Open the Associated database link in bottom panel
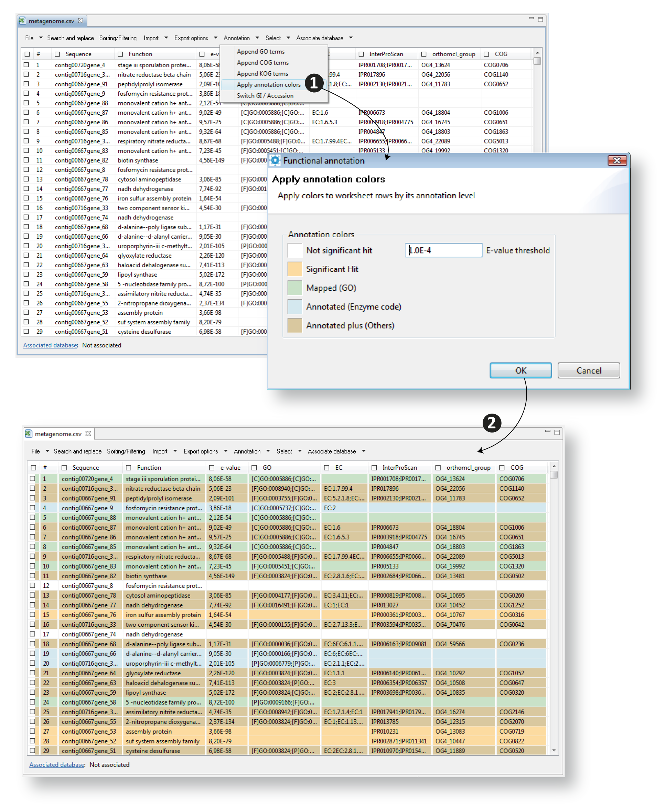The width and height of the screenshot is (666, 812). 57,764
